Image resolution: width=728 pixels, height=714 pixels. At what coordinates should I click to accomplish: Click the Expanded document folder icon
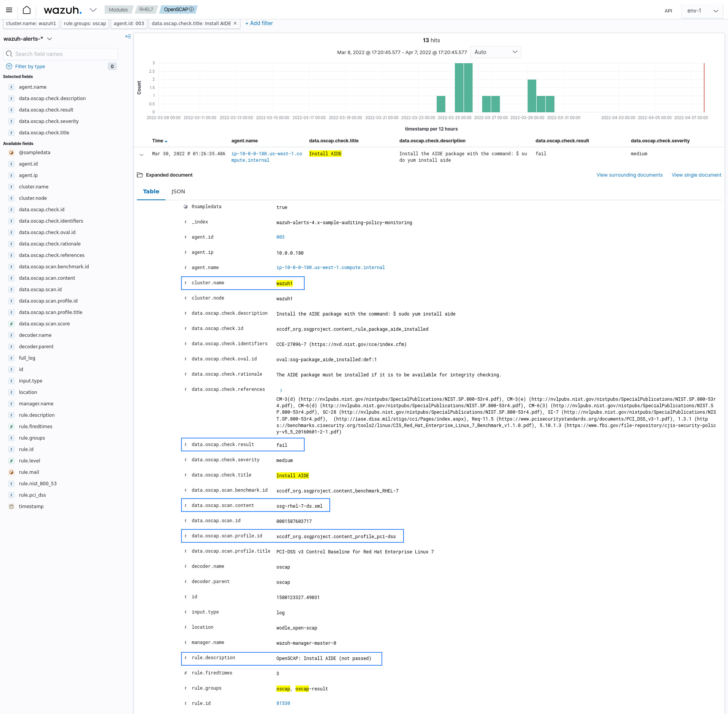coord(140,175)
